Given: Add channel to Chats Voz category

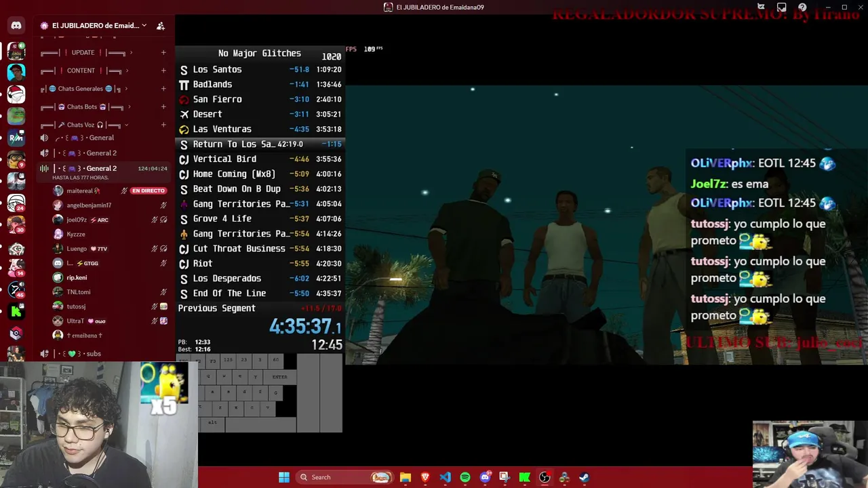Looking at the screenshot, I should point(163,125).
